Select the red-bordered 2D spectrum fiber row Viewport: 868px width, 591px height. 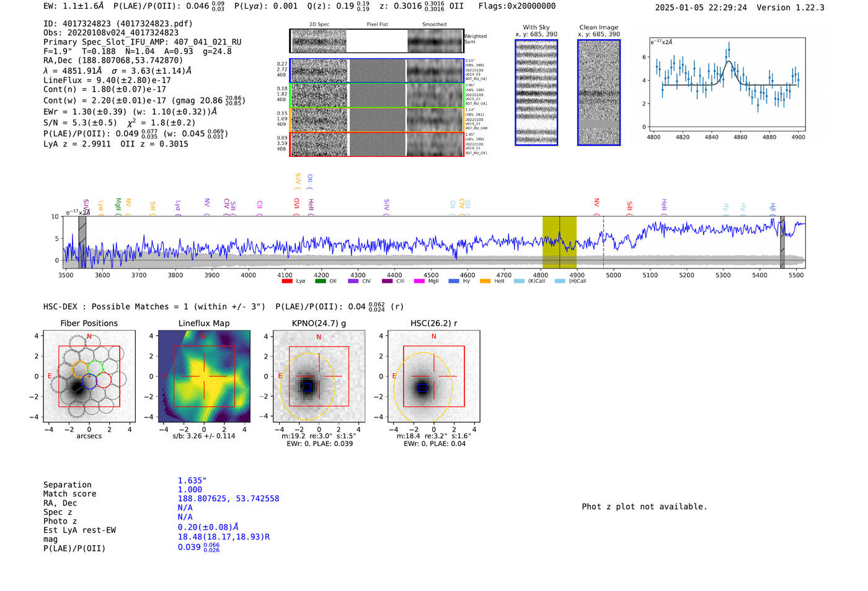point(376,144)
